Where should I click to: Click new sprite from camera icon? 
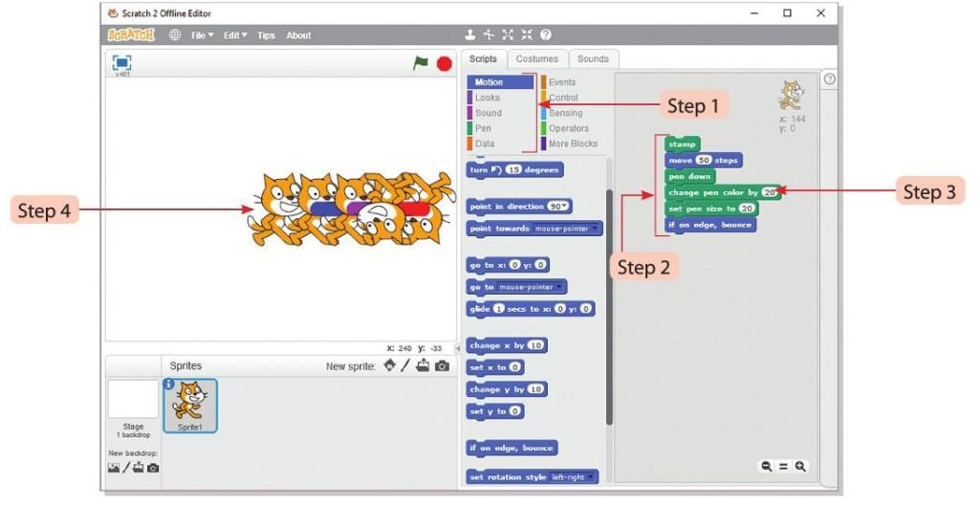[442, 365]
